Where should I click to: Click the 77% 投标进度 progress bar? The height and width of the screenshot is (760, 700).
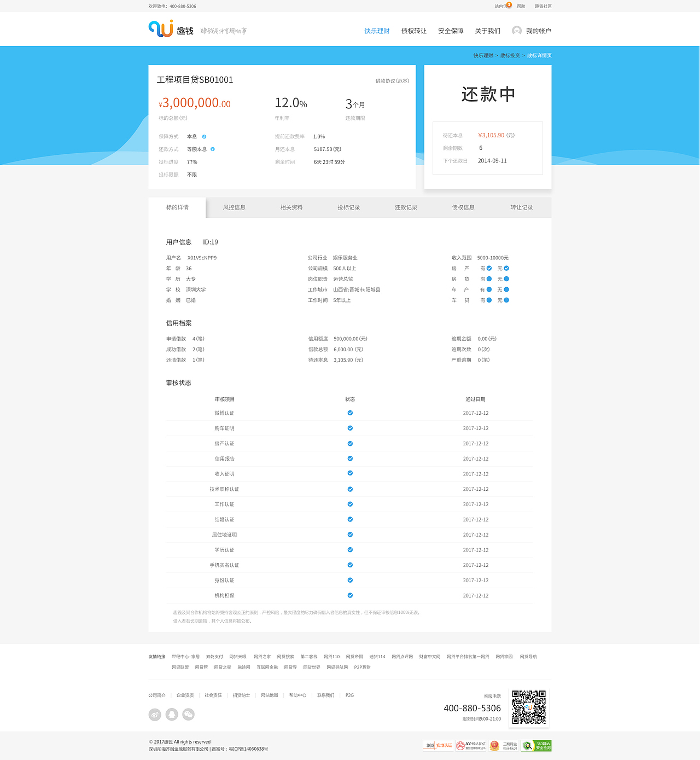(x=192, y=162)
